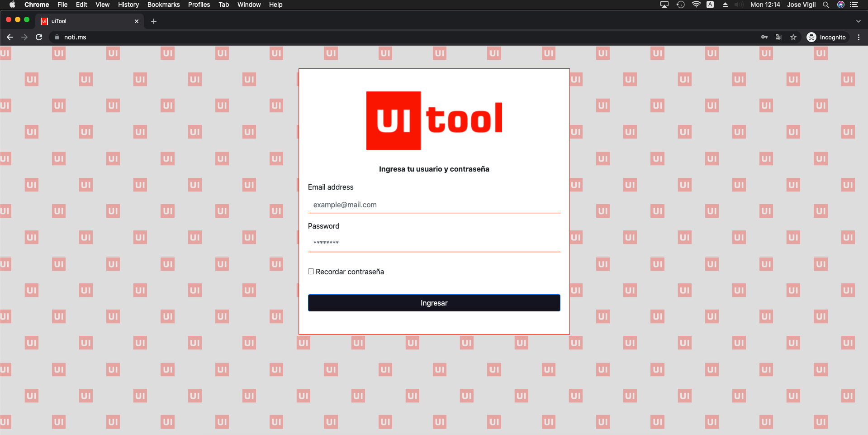Focus the Password input field
This screenshot has width=868, height=435.
434,244
